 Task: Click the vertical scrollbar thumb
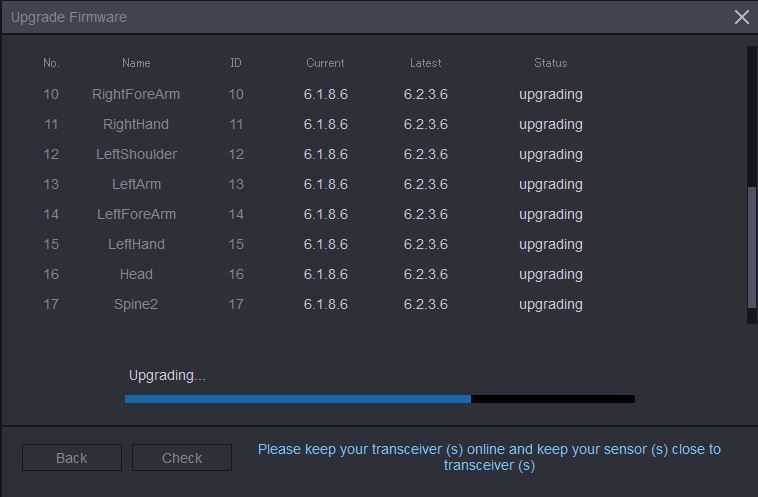tap(752, 247)
